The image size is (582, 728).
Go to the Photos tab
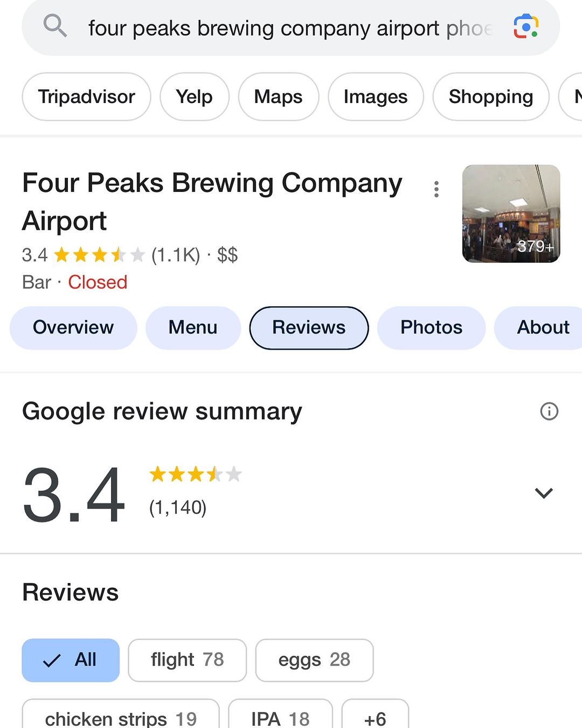tap(431, 328)
